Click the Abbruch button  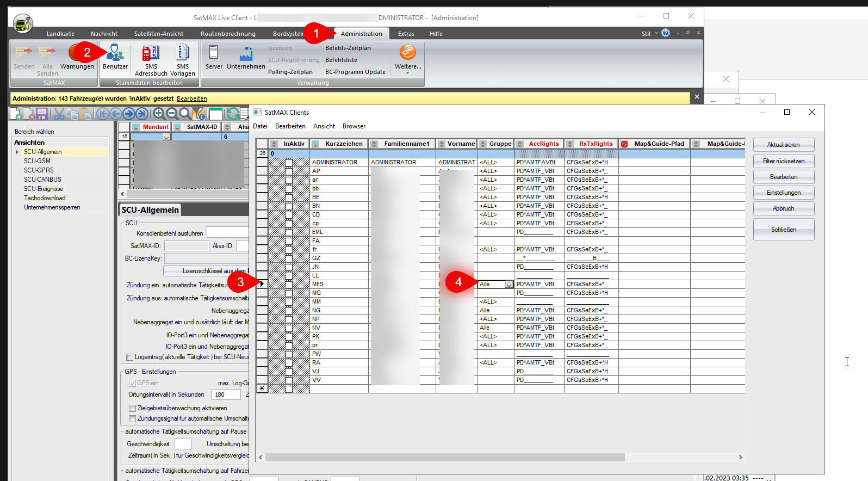click(x=784, y=208)
